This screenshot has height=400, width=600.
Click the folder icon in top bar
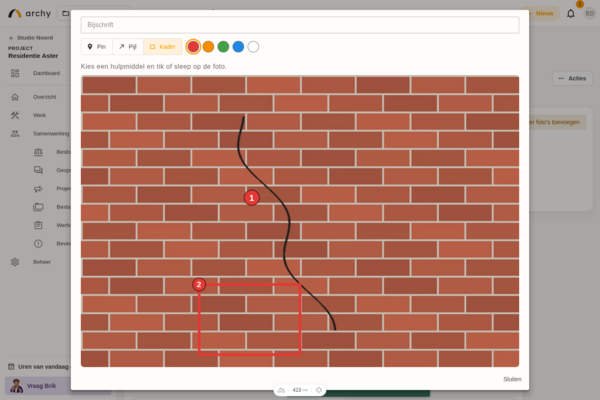(x=65, y=13)
